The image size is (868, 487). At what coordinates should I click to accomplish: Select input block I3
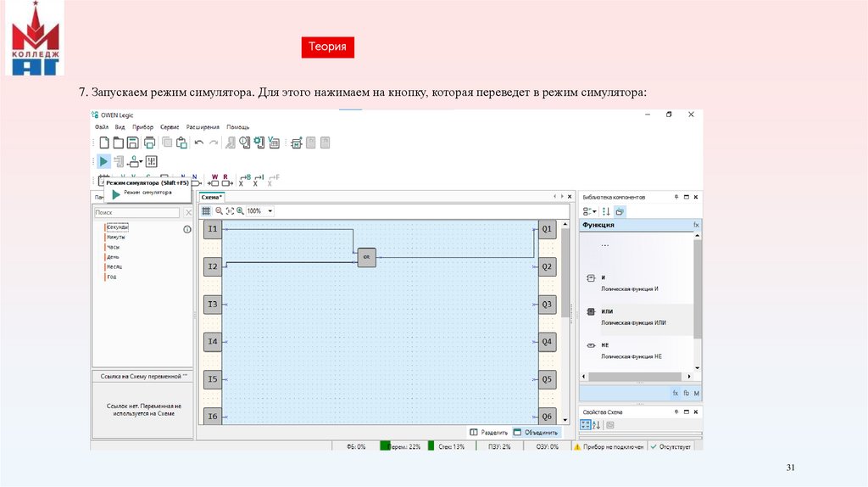click(213, 305)
